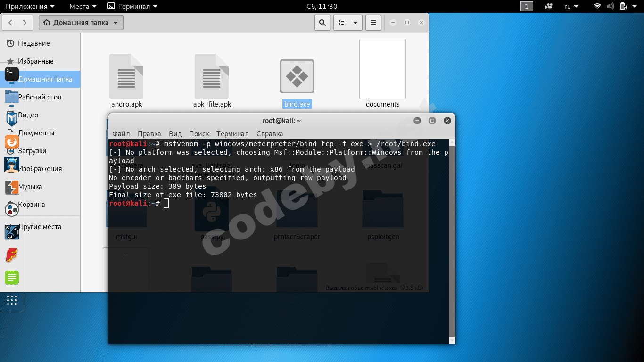The image size is (644, 362).
Task: Open Видео in sidebar
Action: tap(41, 115)
